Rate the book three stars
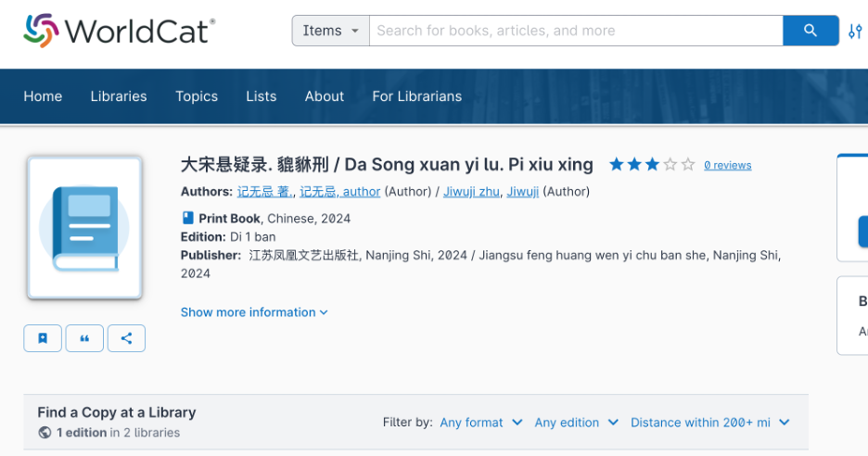This screenshot has height=456, width=868. point(652,164)
